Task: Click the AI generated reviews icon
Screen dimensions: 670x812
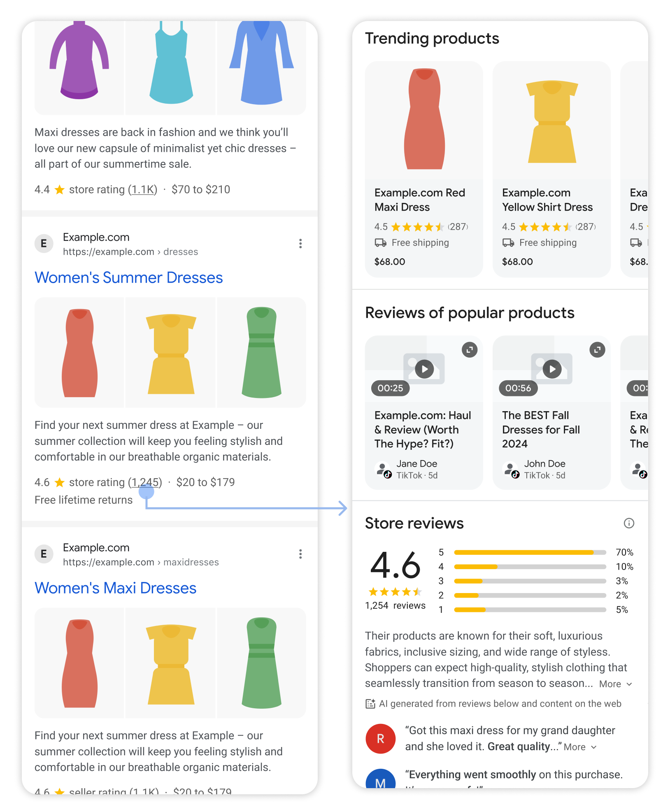Action: [x=370, y=703]
